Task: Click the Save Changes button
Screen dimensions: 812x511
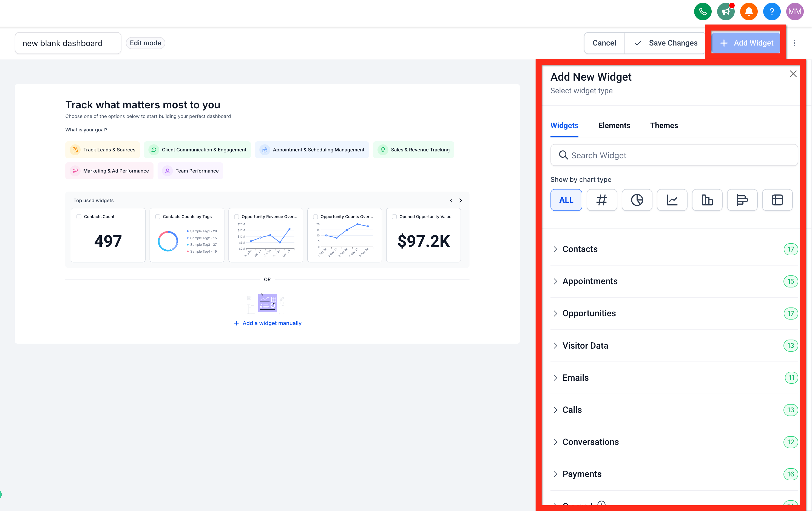Action: pos(666,43)
